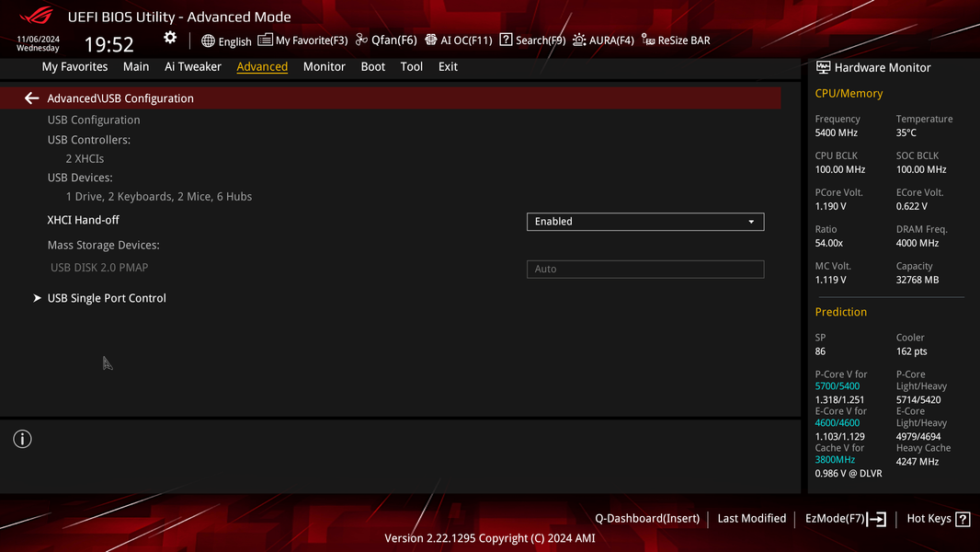Click the ROG logo
The height and width of the screenshot is (552, 980).
(38, 16)
